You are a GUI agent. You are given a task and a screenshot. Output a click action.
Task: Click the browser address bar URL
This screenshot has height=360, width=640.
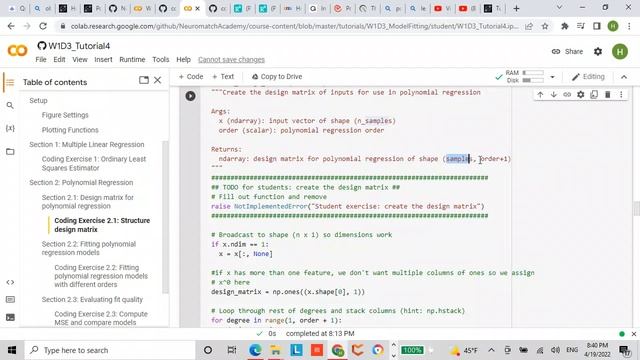click(x=294, y=26)
